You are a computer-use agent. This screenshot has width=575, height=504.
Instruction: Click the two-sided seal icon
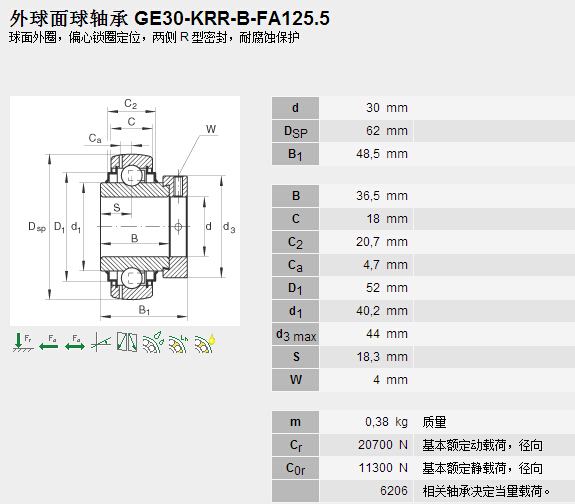[127, 342]
